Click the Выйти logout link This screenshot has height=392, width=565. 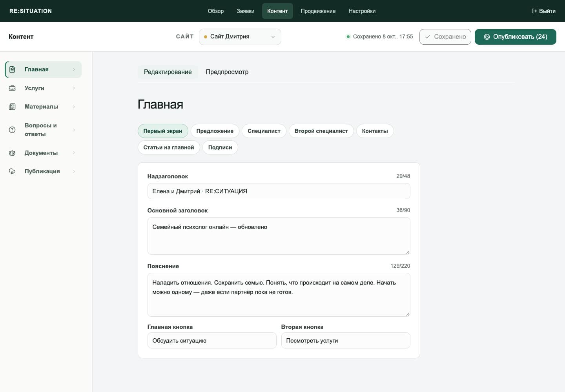click(543, 11)
